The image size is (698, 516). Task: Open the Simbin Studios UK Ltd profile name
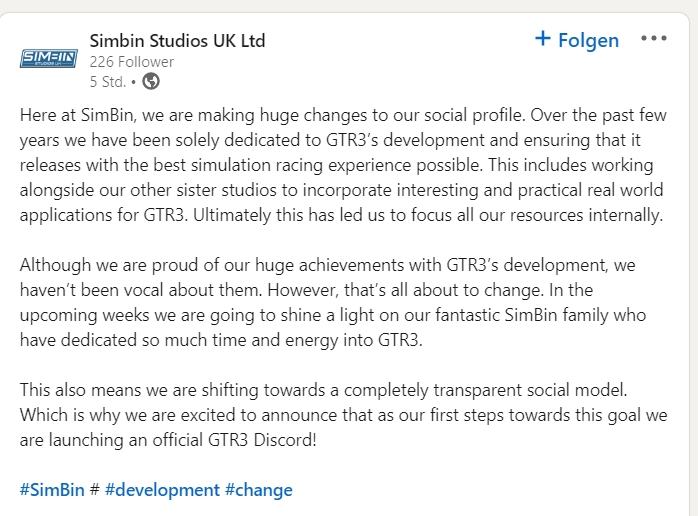pyautogui.click(x=177, y=41)
